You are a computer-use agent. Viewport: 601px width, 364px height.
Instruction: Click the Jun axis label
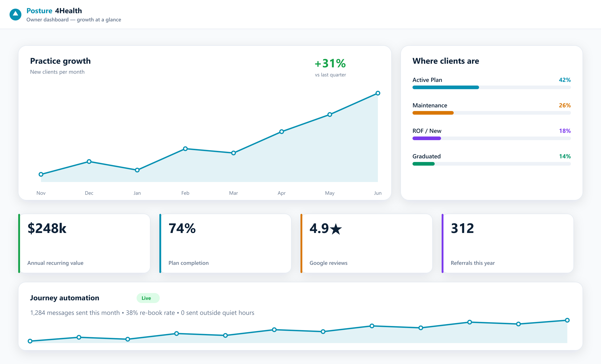[378, 193]
